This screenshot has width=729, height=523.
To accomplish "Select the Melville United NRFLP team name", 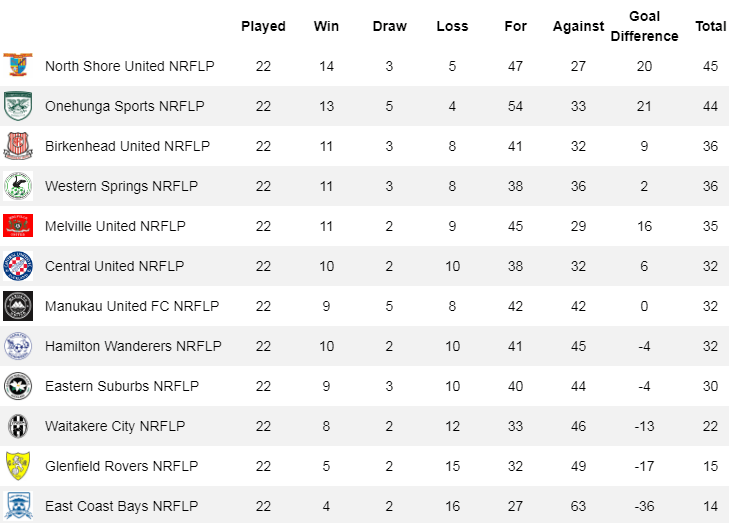I will [x=115, y=226].
